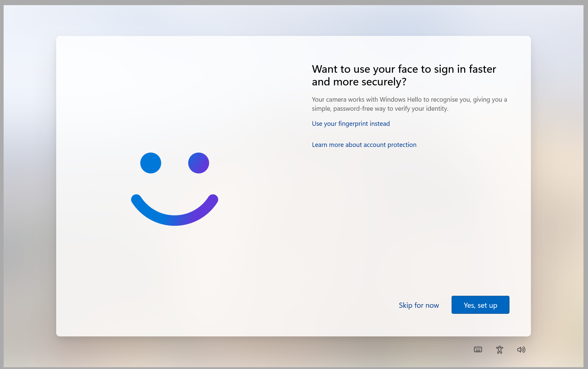Open the on-screen keyboard icon
Viewport: 588px width, 369px height.
click(x=478, y=349)
